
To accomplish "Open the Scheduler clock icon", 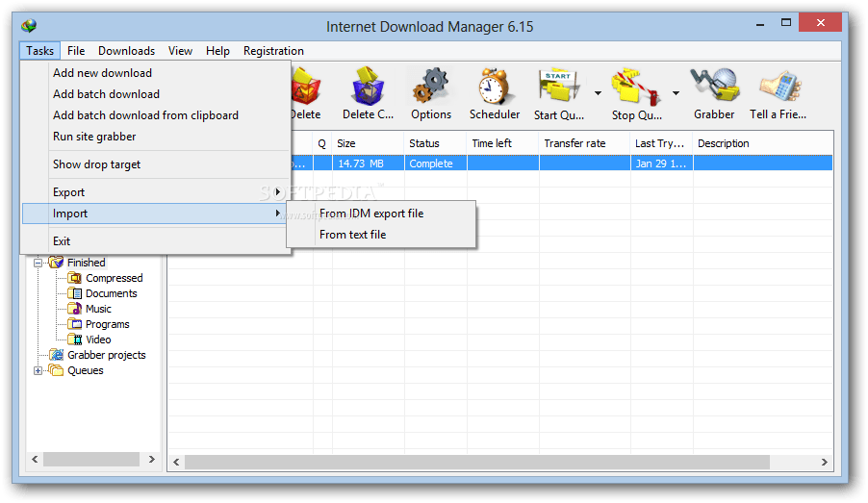I will (x=494, y=87).
